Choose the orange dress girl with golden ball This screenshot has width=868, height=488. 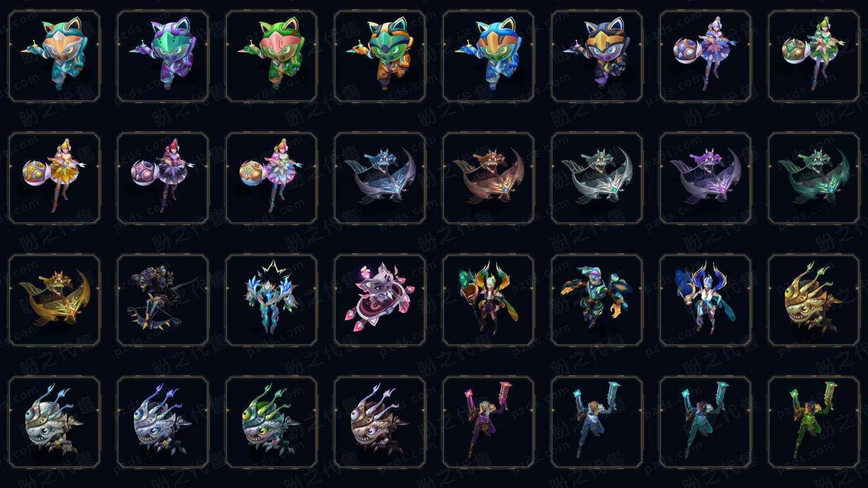pyautogui.click(x=54, y=178)
